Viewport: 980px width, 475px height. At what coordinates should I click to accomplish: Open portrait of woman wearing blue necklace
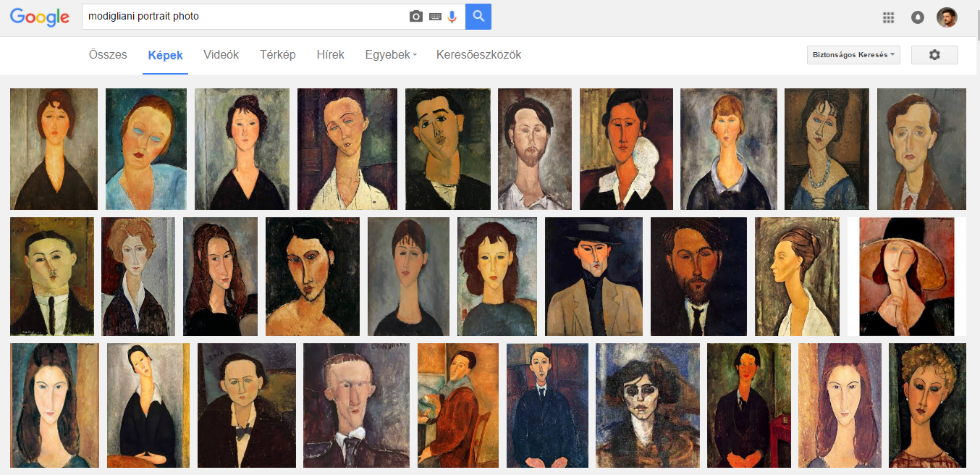[827, 149]
